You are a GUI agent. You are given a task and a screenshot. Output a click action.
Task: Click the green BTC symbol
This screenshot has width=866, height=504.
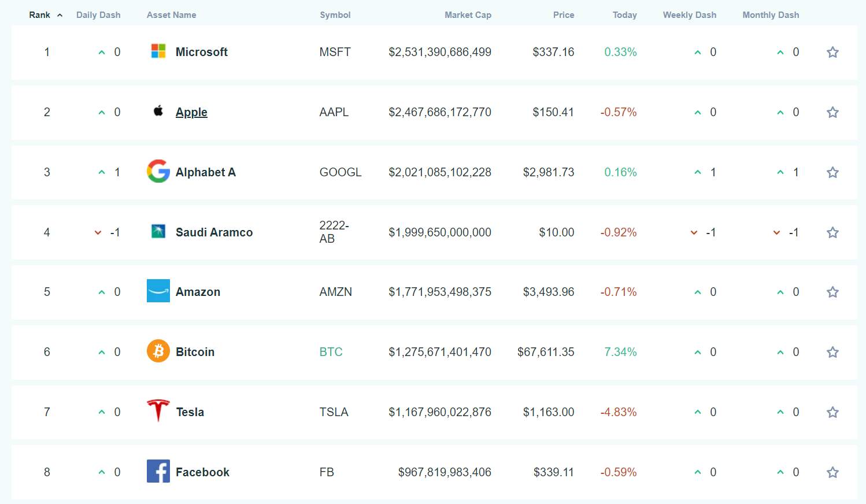click(x=331, y=352)
